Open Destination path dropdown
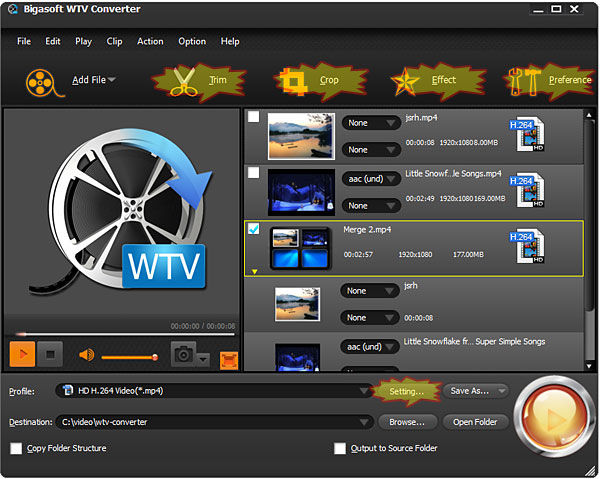The width and height of the screenshot is (600, 479). coord(214,422)
